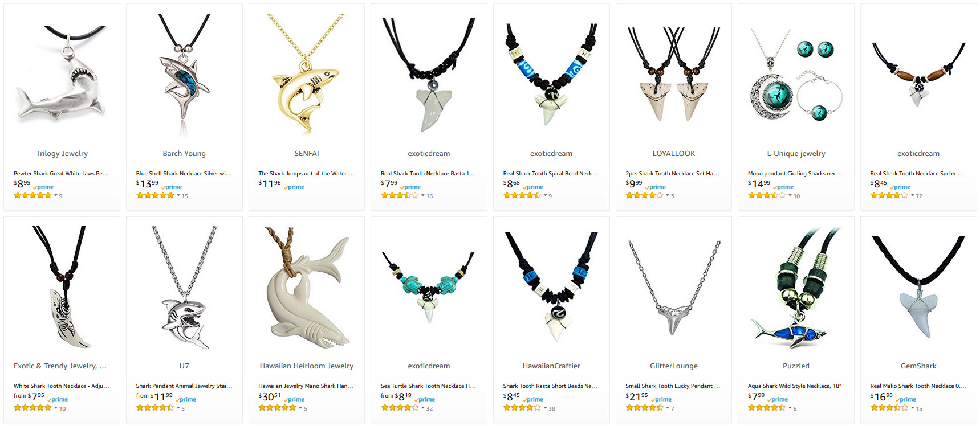Click the star rating under GlitterLounge pendant
The image size is (980, 426).
[x=644, y=408]
